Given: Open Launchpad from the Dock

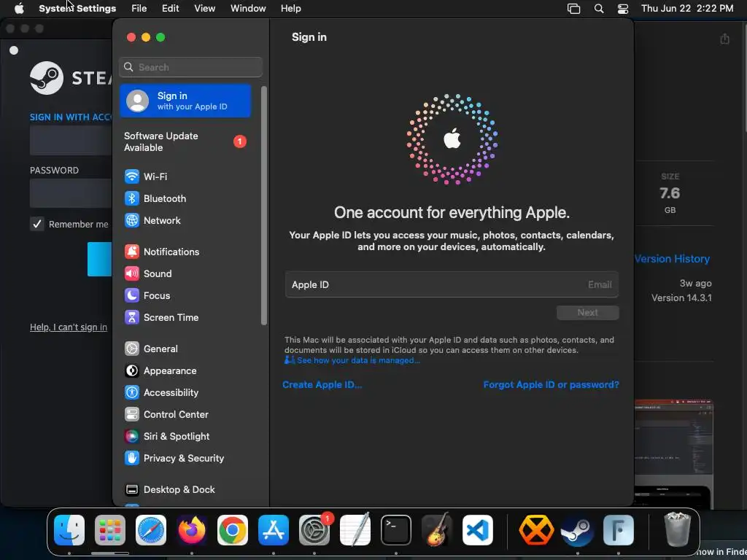Looking at the screenshot, I should (110, 530).
